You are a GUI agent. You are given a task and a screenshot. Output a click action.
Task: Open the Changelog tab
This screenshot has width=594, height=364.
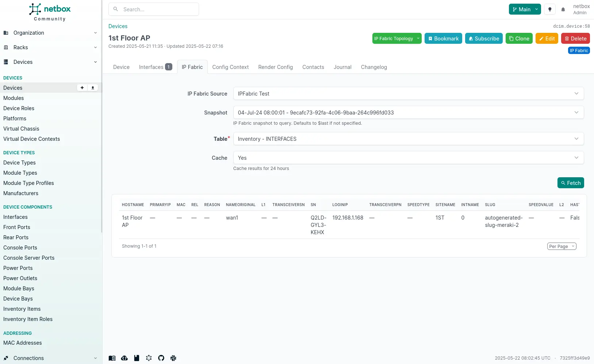pos(373,67)
